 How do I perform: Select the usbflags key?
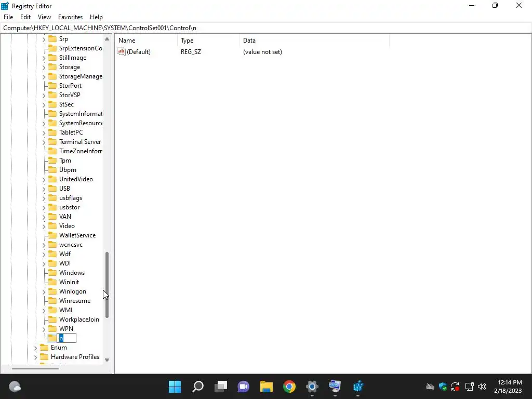coord(71,198)
